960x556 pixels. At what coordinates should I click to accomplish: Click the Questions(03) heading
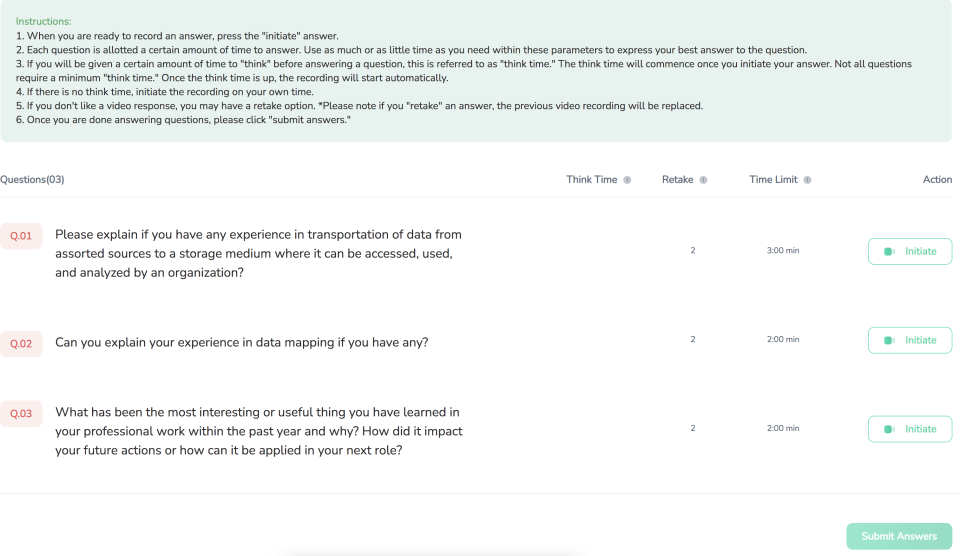tap(32, 180)
